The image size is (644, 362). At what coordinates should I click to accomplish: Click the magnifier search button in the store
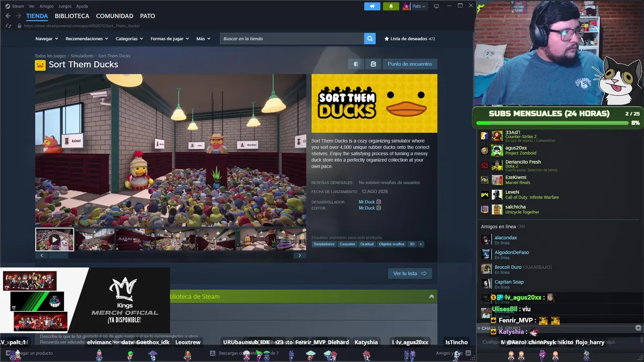coord(370,39)
